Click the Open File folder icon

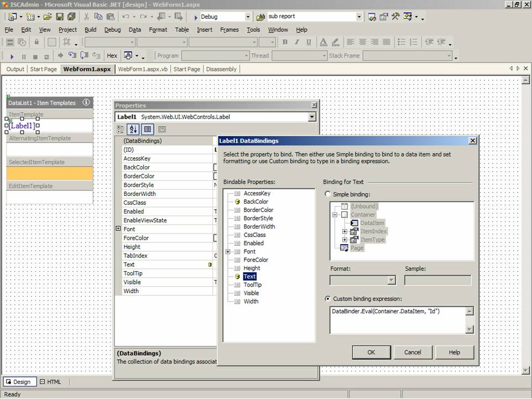(48, 17)
